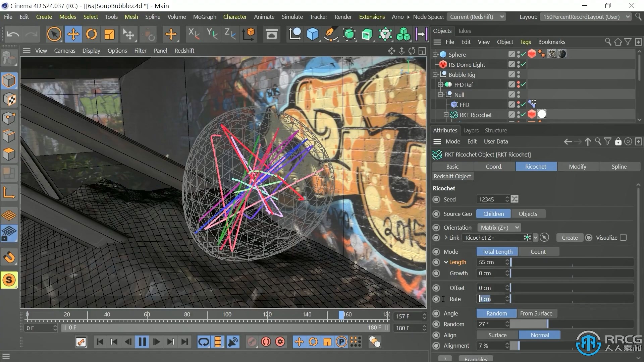Activate the Rotate tool
Screen dimensions: 644x362
(x=91, y=34)
